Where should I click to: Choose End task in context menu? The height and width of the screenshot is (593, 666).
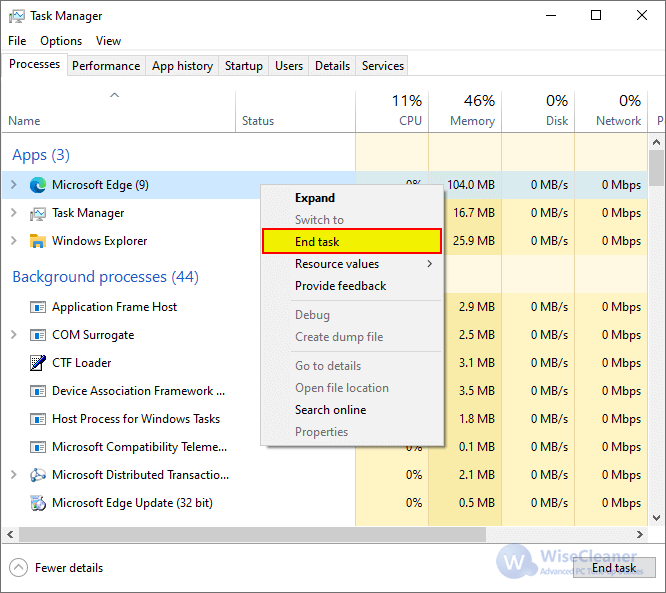(x=352, y=242)
